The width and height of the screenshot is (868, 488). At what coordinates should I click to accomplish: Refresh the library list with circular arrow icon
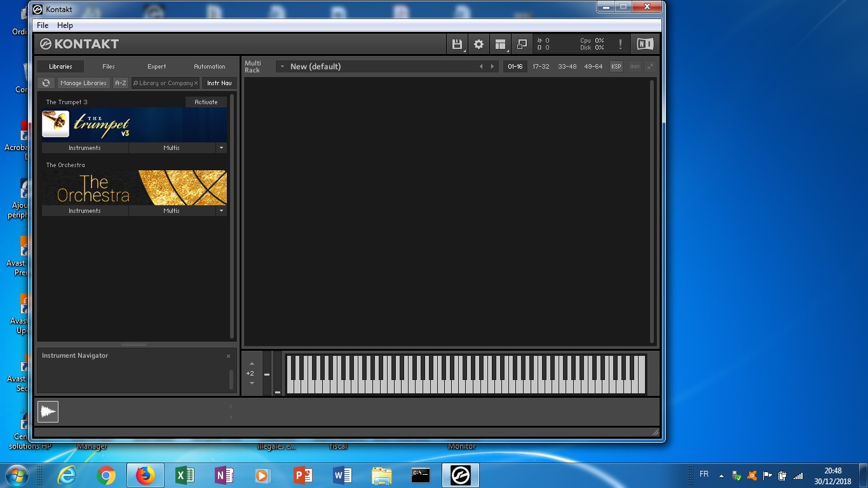[x=45, y=83]
